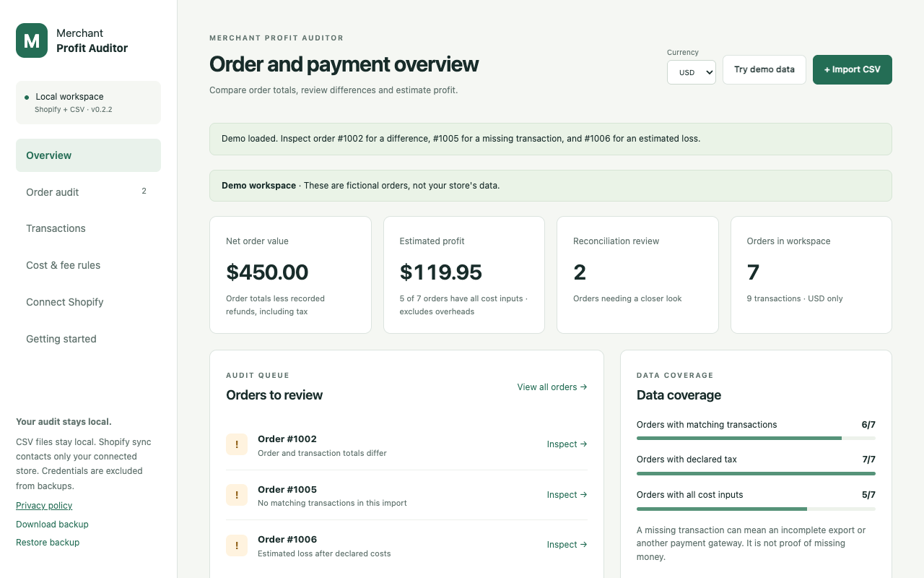The image size is (924, 578).
Task: Click the matching transactions progress bar
Action: 756,439
